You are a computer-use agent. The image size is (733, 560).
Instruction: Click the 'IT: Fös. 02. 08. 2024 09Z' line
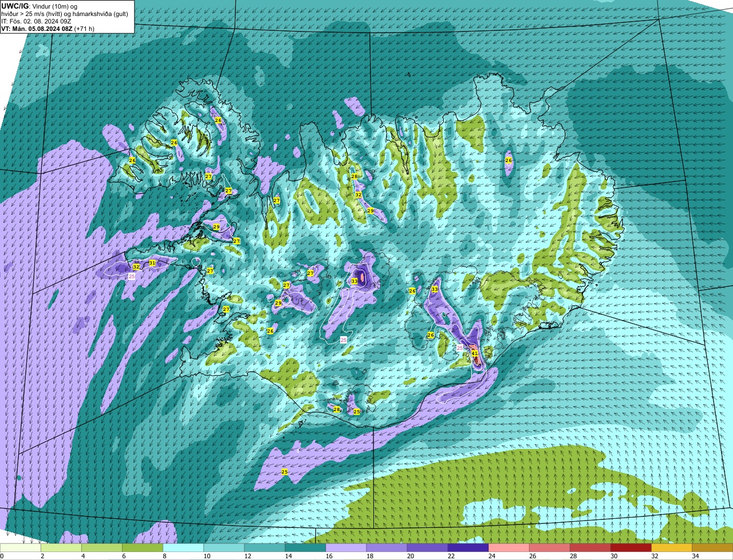tap(37, 21)
